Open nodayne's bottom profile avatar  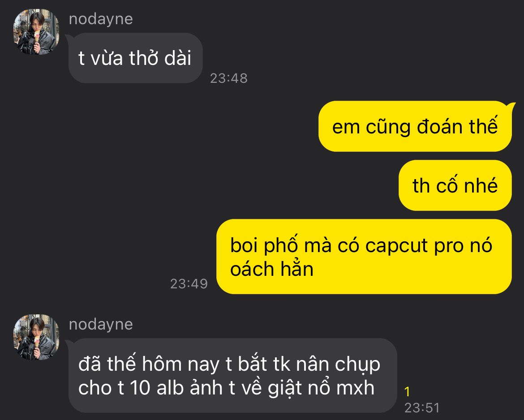pyautogui.click(x=36, y=337)
